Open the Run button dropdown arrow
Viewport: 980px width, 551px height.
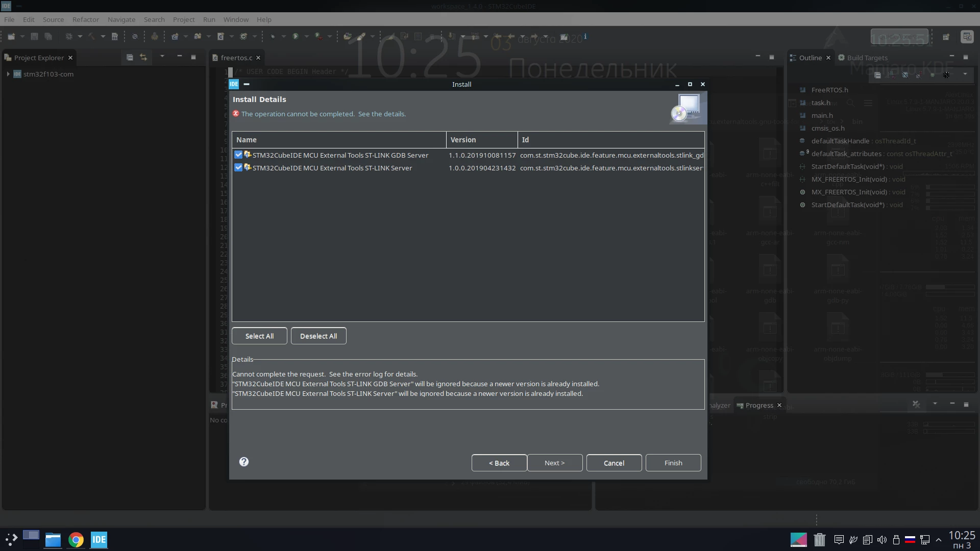coord(307,37)
